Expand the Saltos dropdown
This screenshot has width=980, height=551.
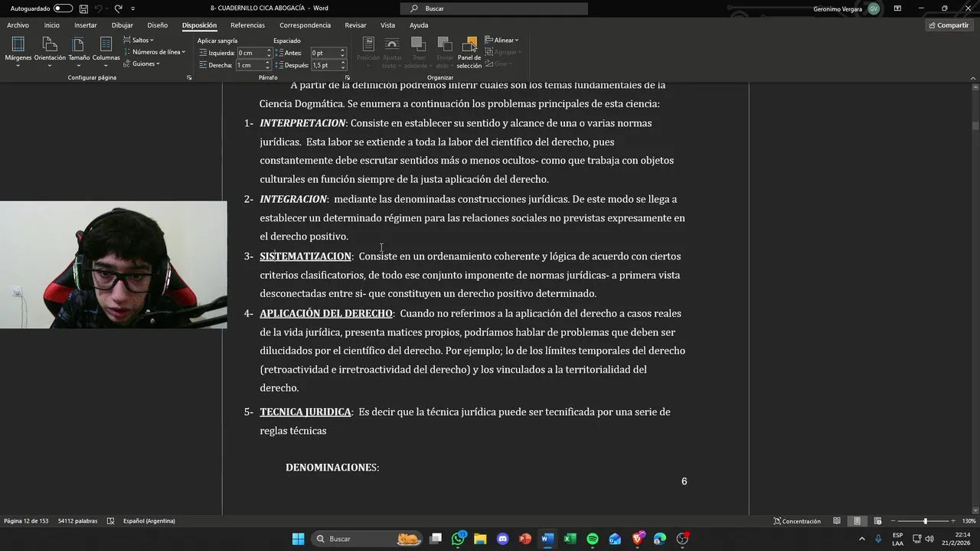tap(139, 40)
